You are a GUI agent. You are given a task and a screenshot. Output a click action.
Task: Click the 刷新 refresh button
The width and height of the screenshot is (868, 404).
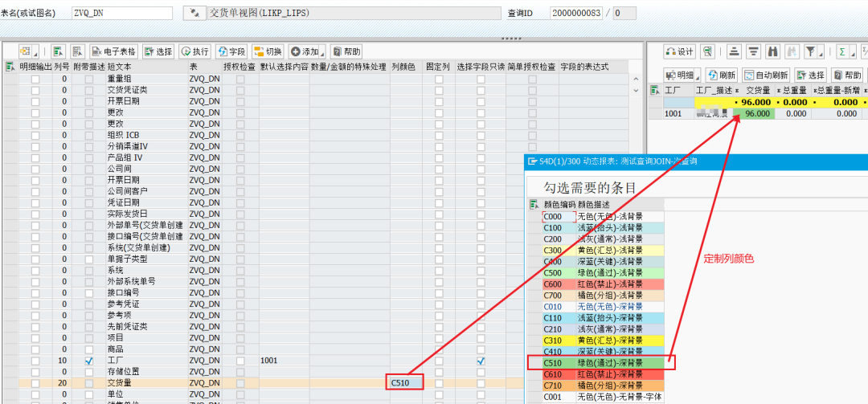[x=721, y=75]
